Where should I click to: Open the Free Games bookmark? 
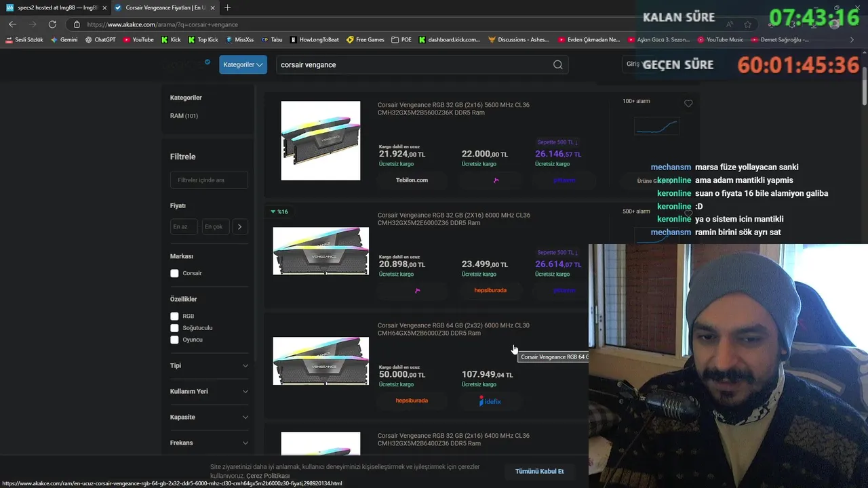tap(366, 39)
